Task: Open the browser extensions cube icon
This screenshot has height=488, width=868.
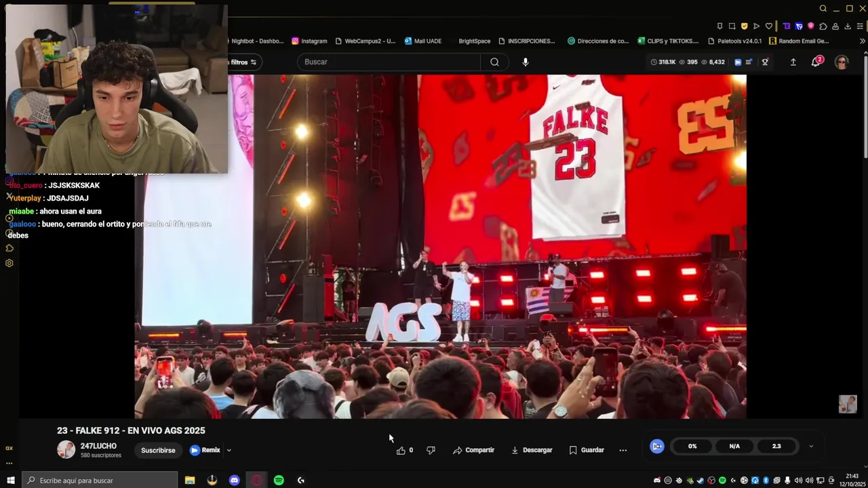Action: [x=823, y=26]
